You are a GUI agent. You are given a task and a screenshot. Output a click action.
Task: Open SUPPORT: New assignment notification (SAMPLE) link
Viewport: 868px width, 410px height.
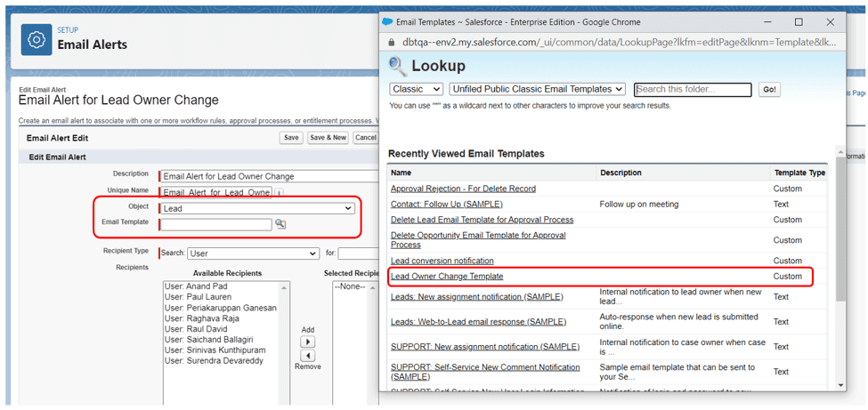click(485, 347)
